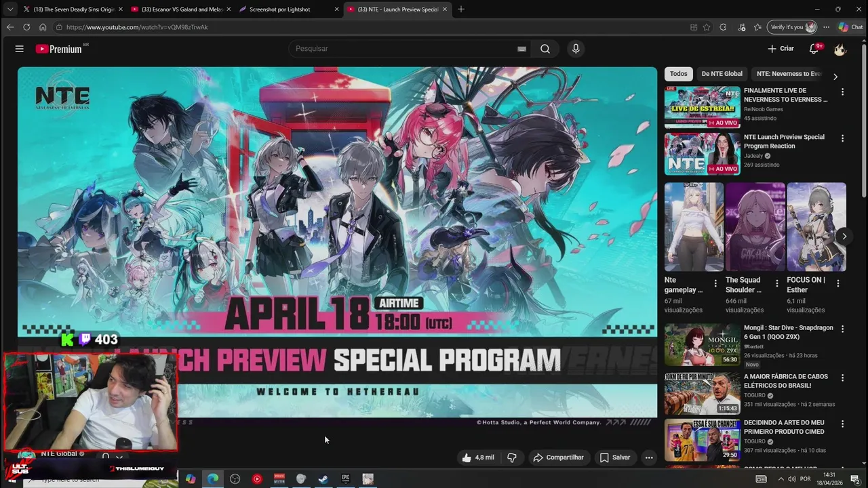Open A MAIOR FÁBRICA DE CABOS video
Image resolution: width=868 pixels, height=488 pixels.
point(702,394)
